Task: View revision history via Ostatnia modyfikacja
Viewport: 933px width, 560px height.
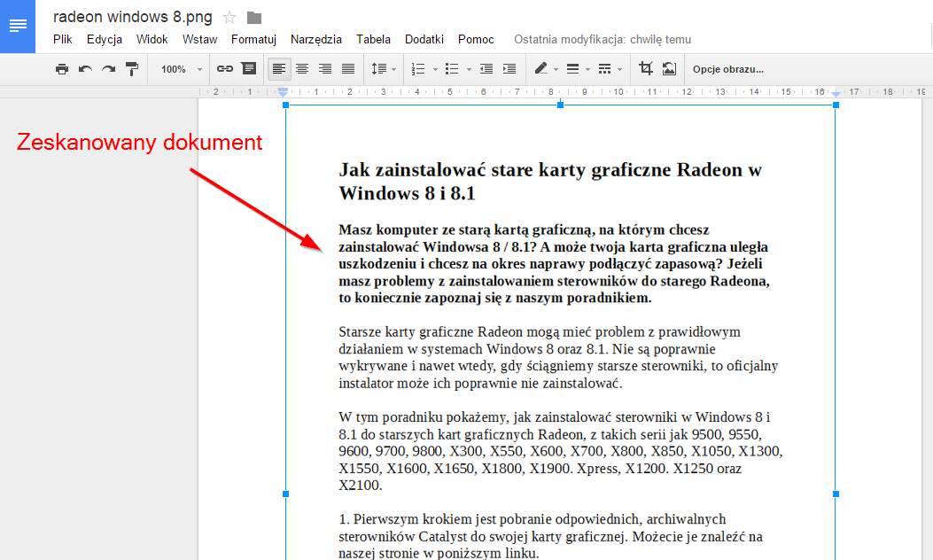Action: tap(603, 39)
